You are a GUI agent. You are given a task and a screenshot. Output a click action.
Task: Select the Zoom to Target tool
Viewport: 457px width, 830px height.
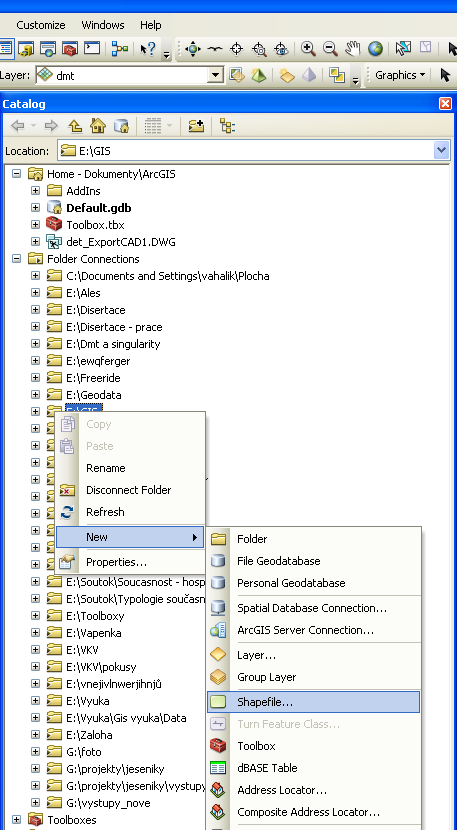259,49
